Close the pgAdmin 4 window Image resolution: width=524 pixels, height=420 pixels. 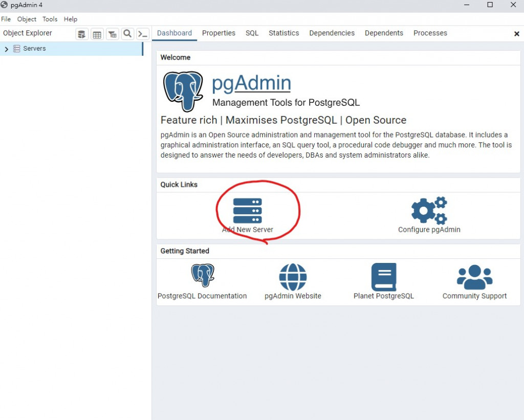click(x=513, y=5)
